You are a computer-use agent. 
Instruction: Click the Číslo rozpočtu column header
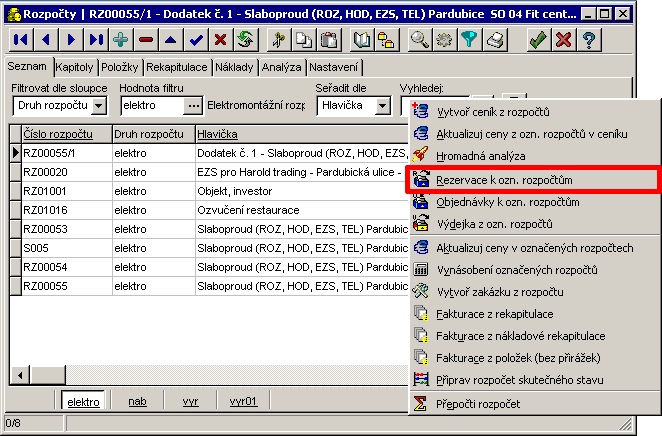(59, 133)
